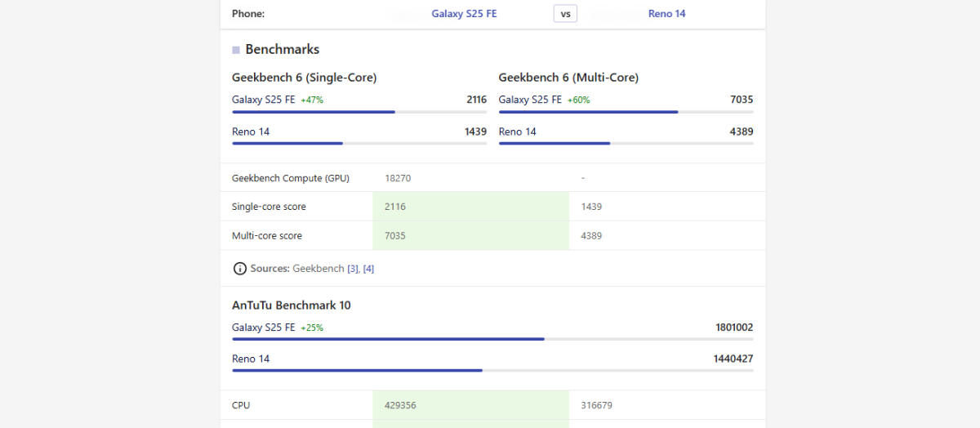980x428 pixels.
Task: Click the +25% AnTuTu advantage label
Action: (x=312, y=328)
